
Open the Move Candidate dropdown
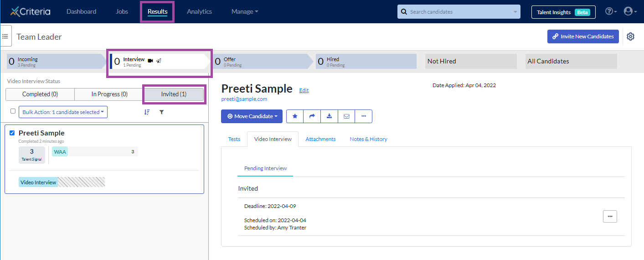tap(252, 116)
